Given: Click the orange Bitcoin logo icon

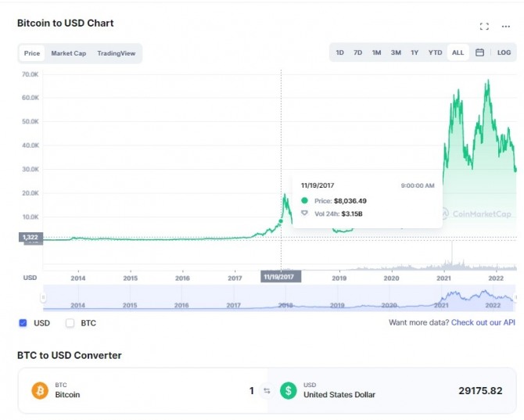Looking at the screenshot, I should 40,390.
